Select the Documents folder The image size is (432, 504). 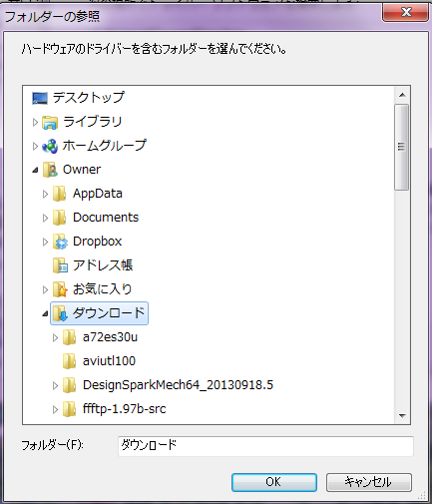click(x=106, y=218)
